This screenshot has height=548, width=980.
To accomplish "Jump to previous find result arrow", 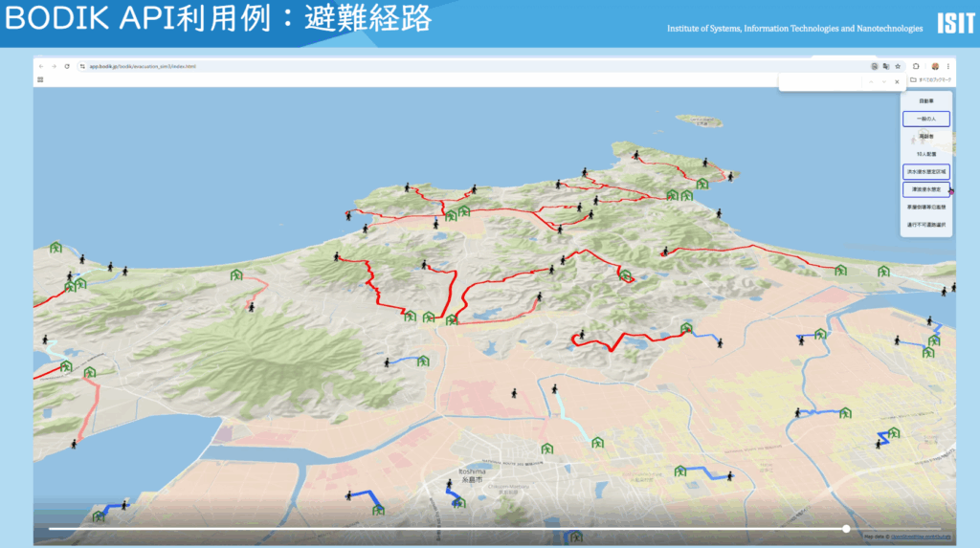I will tap(871, 82).
